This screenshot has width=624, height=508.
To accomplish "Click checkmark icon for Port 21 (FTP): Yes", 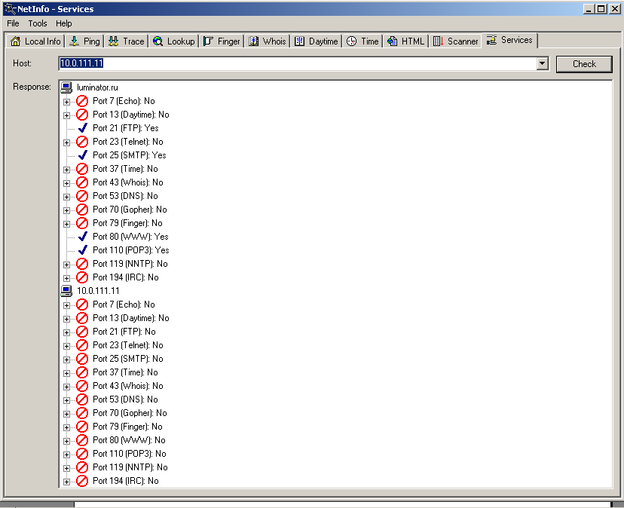I will pos(82,128).
